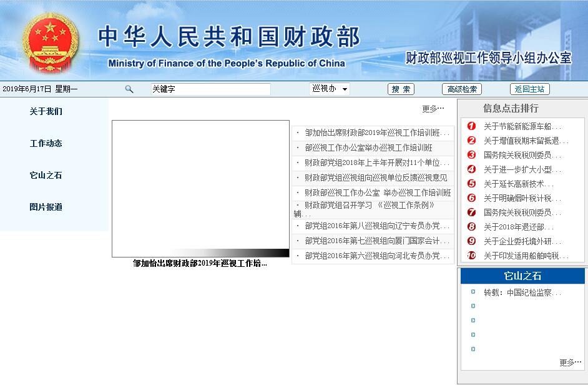Click the 它山之石 panel header

coord(522,276)
